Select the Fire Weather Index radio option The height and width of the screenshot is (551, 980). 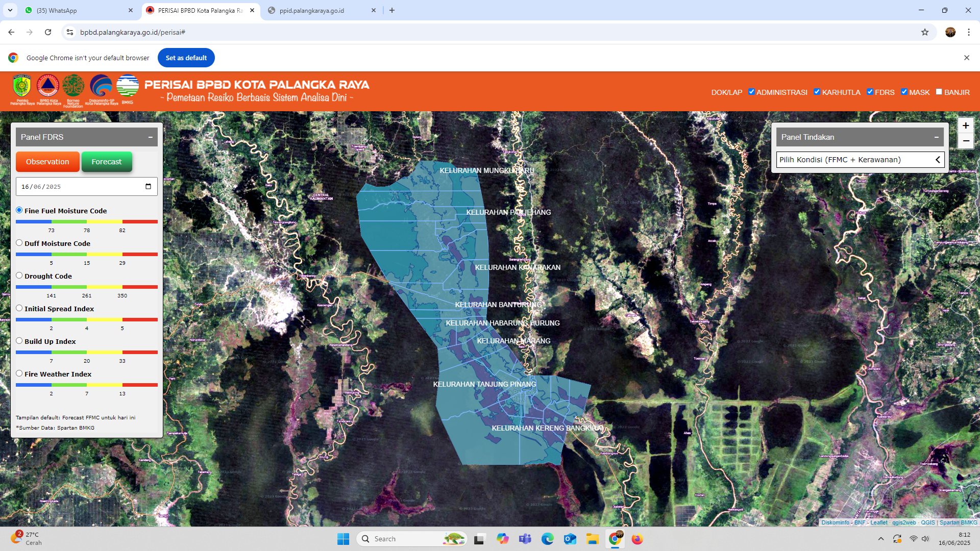pyautogui.click(x=19, y=373)
